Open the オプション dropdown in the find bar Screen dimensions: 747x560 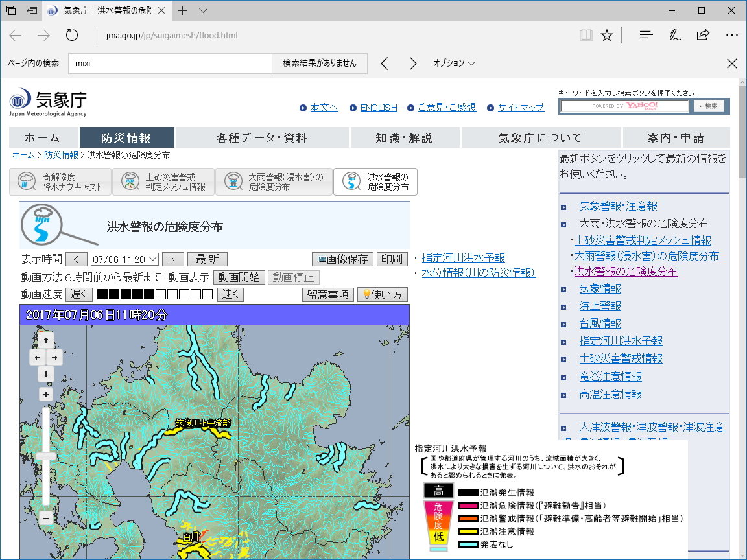pyautogui.click(x=453, y=63)
